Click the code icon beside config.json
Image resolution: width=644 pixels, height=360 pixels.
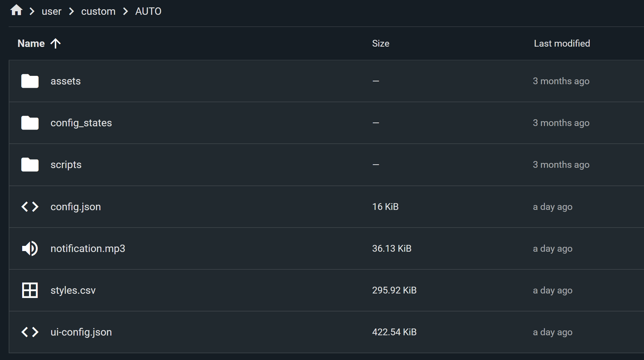point(30,207)
